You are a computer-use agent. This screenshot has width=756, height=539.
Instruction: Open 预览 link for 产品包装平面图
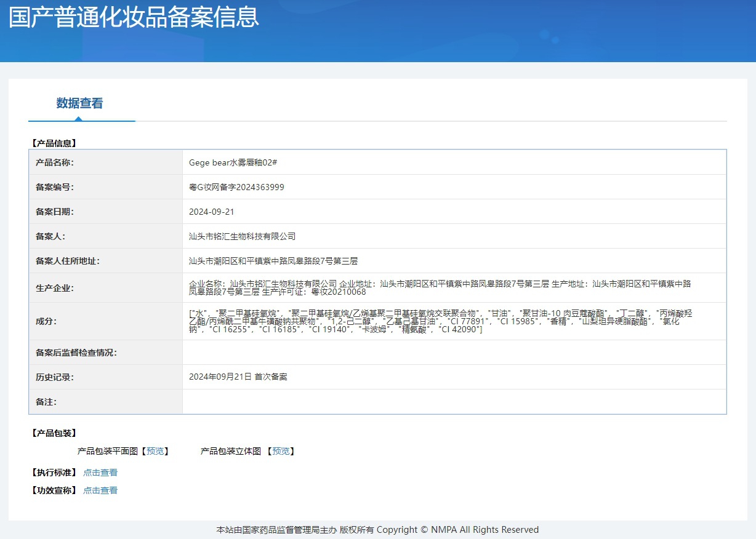(x=155, y=451)
